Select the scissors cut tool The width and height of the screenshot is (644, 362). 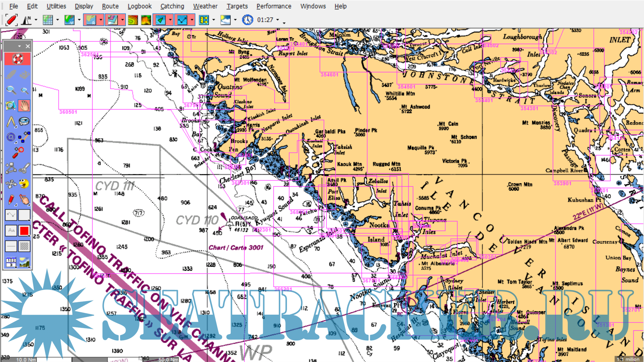coord(24,168)
